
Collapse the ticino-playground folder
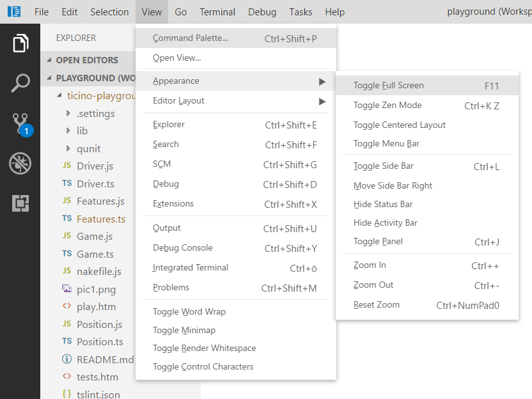[59, 95]
